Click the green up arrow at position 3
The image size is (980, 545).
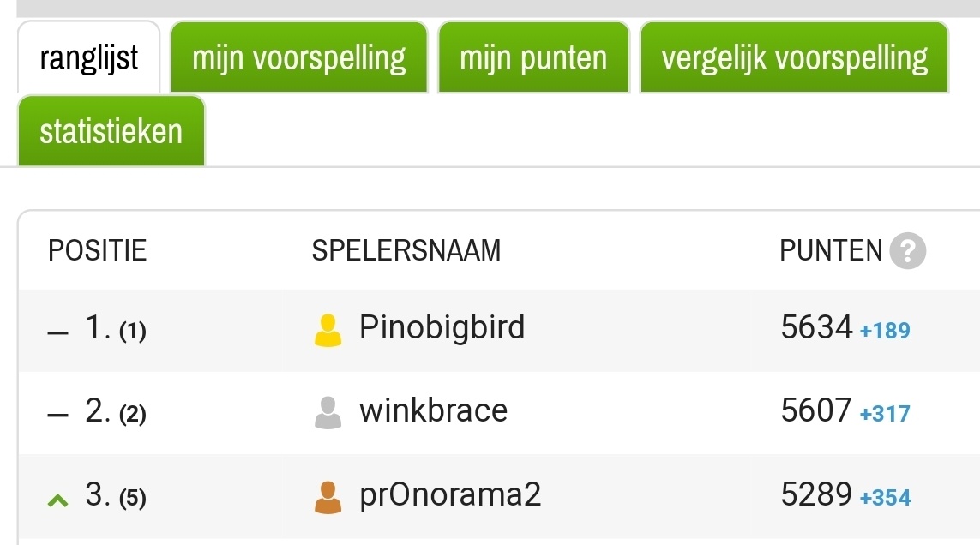pyautogui.click(x=58, y=500)
